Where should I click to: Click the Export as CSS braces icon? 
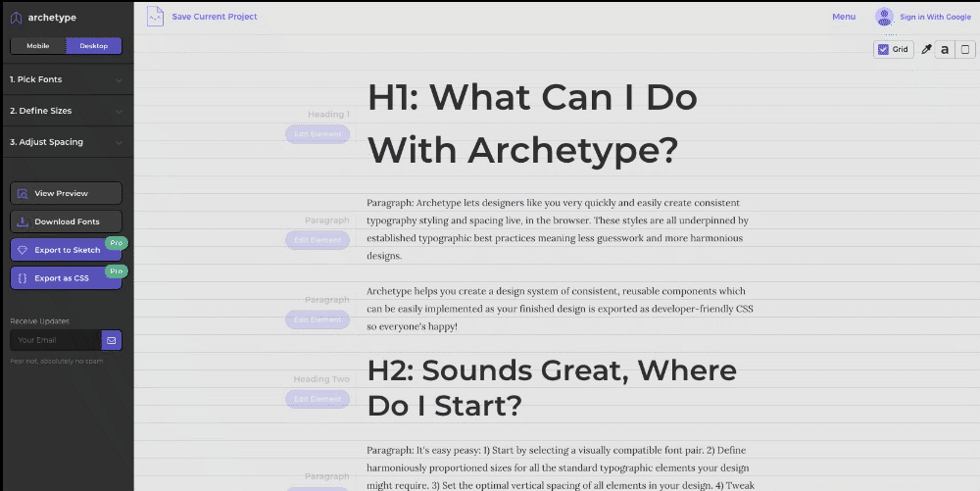pos(23,278)
